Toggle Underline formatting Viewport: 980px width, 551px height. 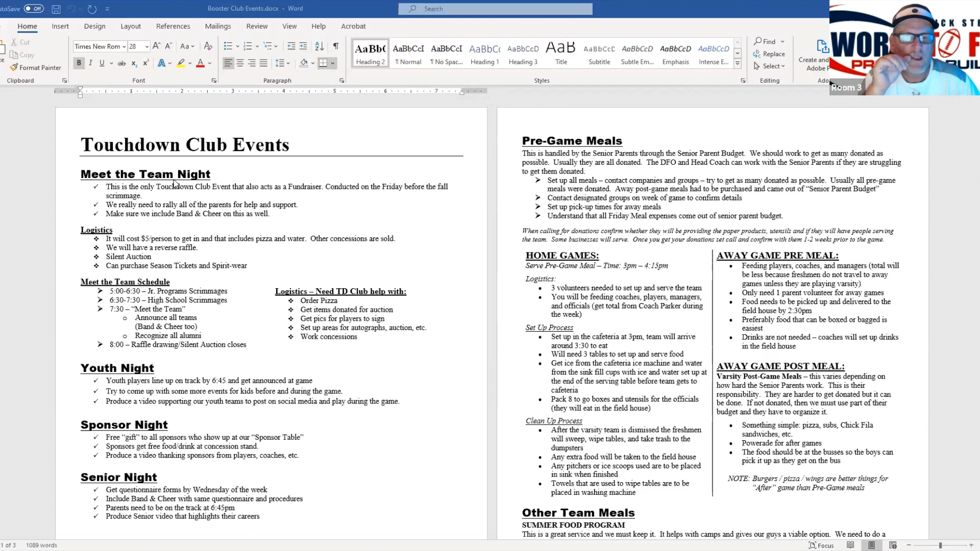102,63
